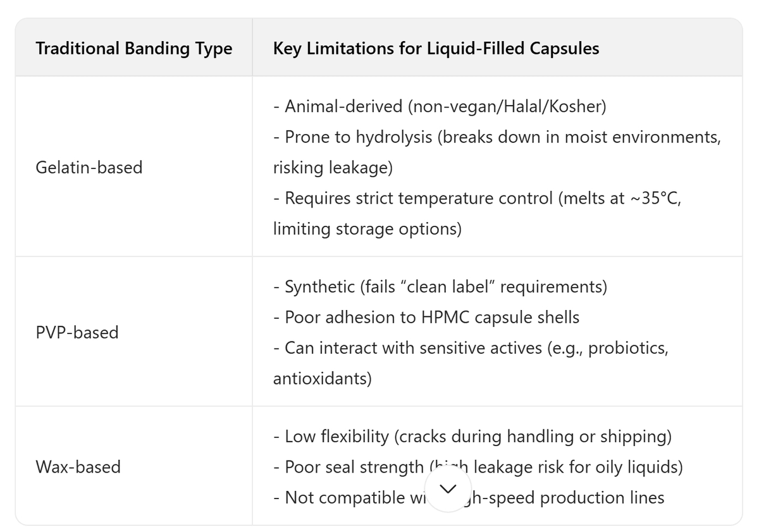Viewport: 759px width, 532px height.
Task: Click the scroll-down chevron button
Action: pos(448,489)
